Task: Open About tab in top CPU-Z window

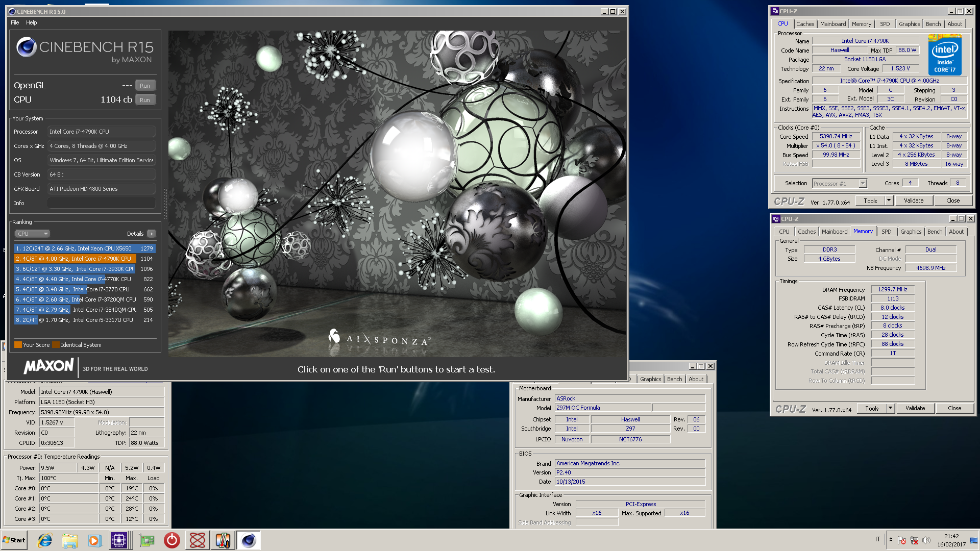Action: pyautogui.click(x=954, y=24)
